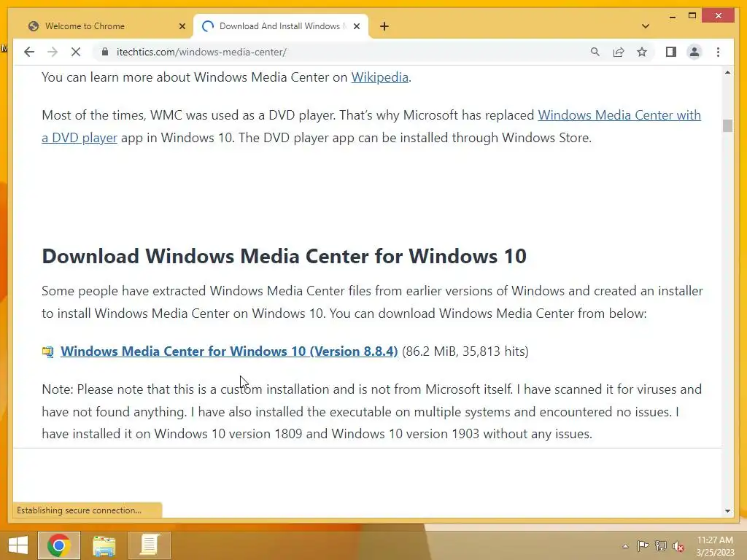Go back to the previous page
This screenshot has width=747, height=560.
pyautogui.click(x=29, y=52)
